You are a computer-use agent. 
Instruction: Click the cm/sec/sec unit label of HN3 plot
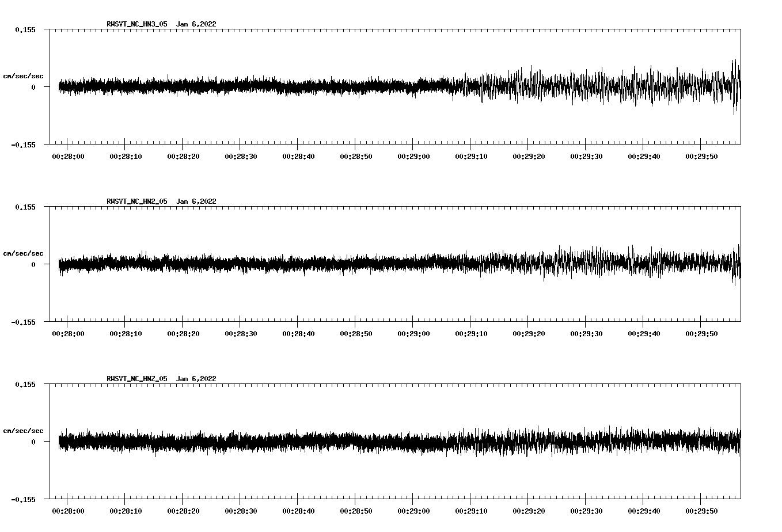coord(23,76)
